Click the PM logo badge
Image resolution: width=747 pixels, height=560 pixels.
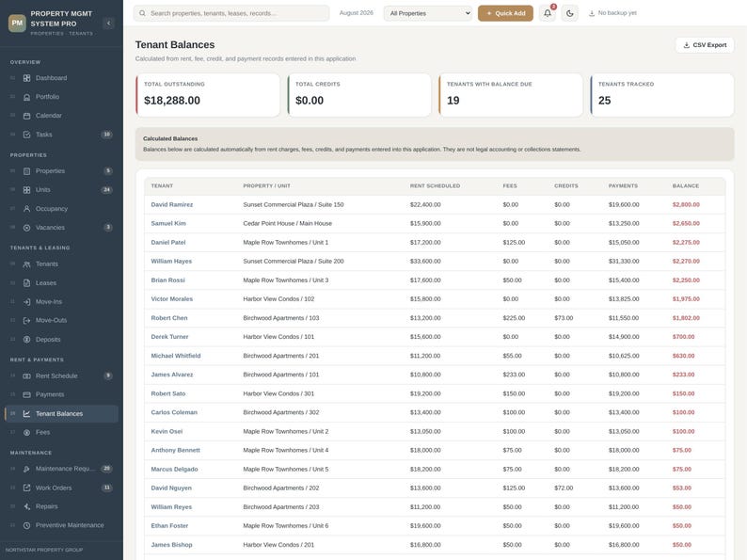(x=17, y=23)
